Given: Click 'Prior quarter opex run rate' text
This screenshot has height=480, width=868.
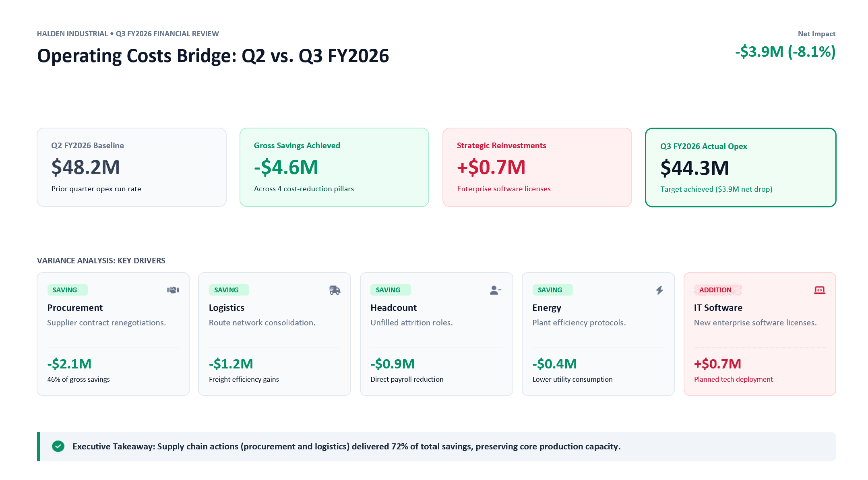Looking at the screenshot, I should coord(96,189).
